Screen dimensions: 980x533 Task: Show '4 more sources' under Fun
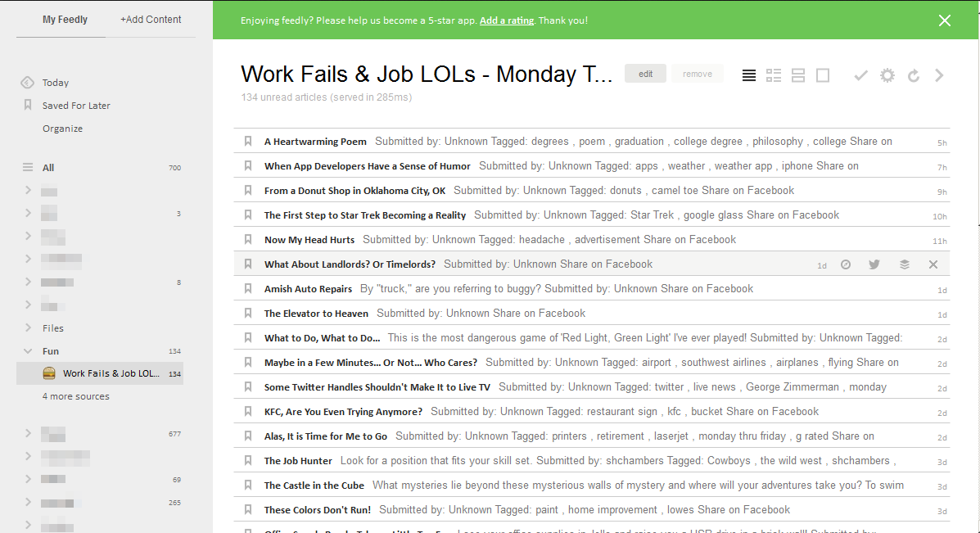pyautogui.click(x=75, y=396)
